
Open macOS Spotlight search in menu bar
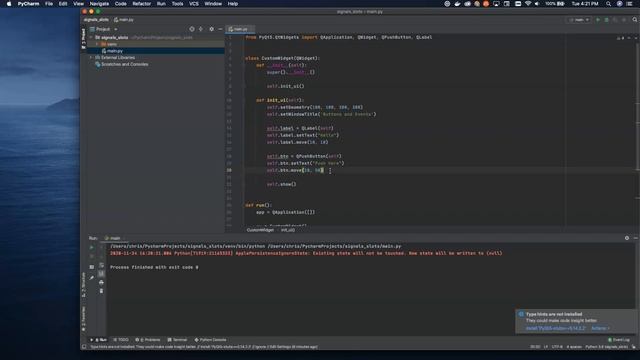click(x=609, y=4)
